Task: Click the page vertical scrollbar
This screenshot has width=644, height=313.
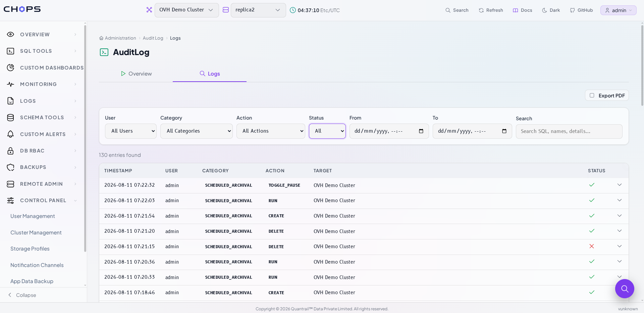Action: 642,65
